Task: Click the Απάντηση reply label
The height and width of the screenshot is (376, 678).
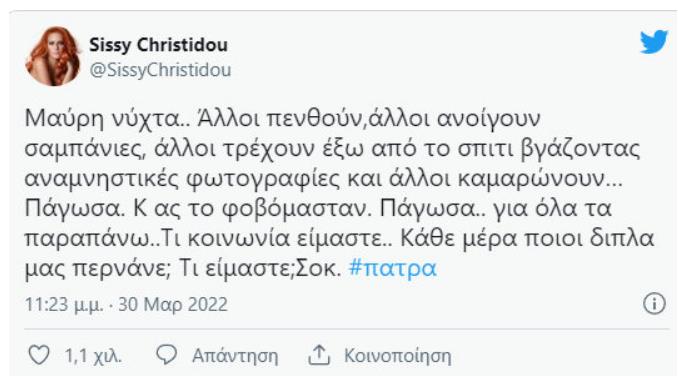Action: 235,356
